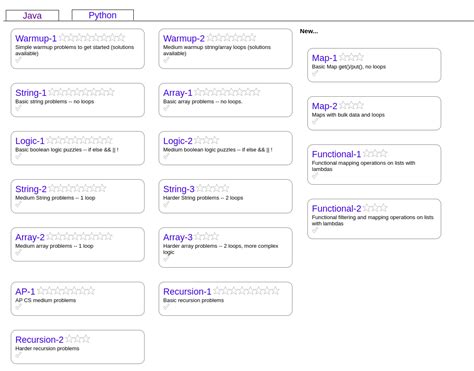
Task: Click the 'Harder recursion problems' description
Action: (47, 348)
